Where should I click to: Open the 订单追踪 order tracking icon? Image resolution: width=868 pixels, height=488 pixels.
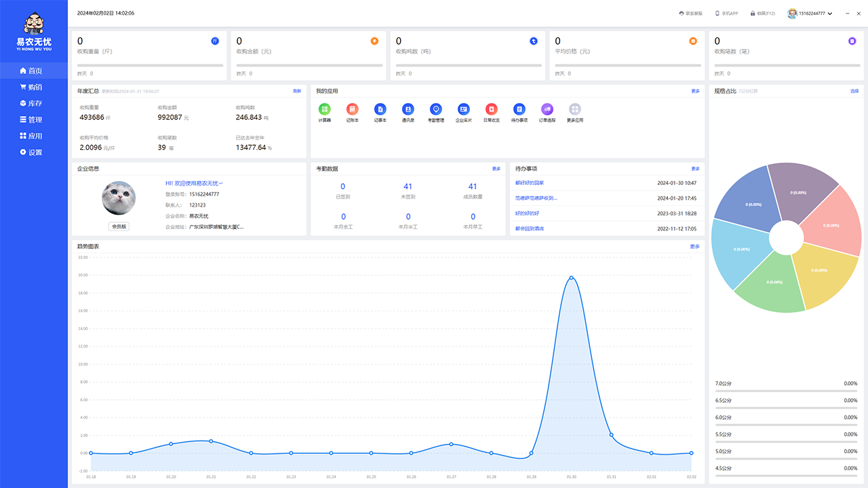pos(547,109)
